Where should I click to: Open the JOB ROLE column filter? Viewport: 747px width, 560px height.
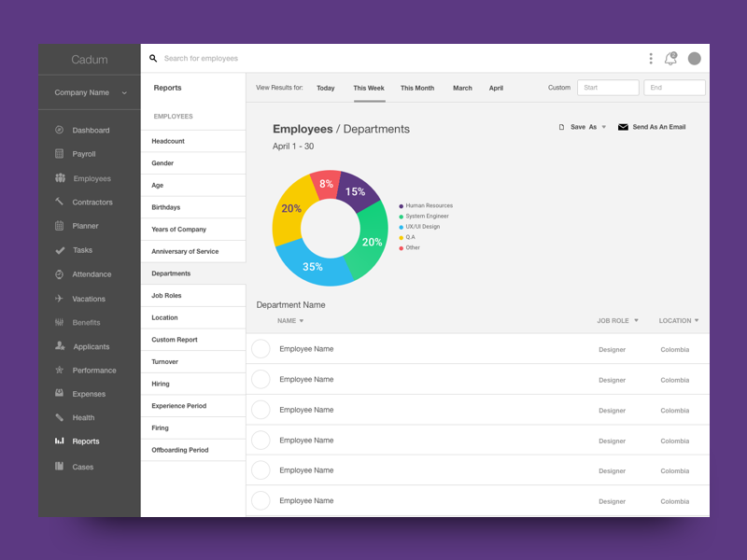[x=636, y=320]
